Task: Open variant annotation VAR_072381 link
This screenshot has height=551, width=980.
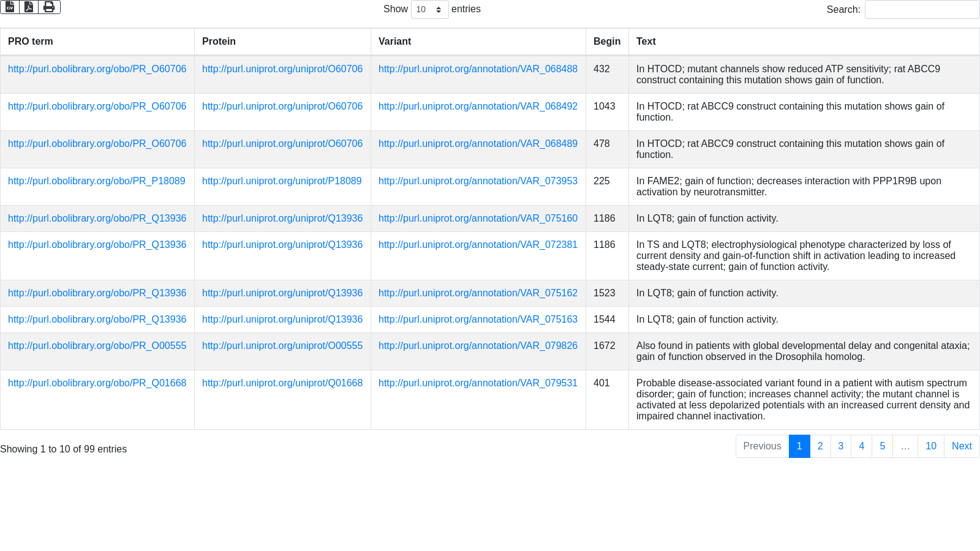Action: point(478,245)
